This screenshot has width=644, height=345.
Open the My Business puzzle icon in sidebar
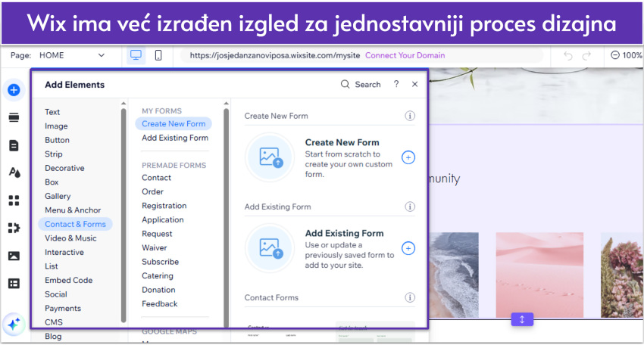click(x=14, y=228)
